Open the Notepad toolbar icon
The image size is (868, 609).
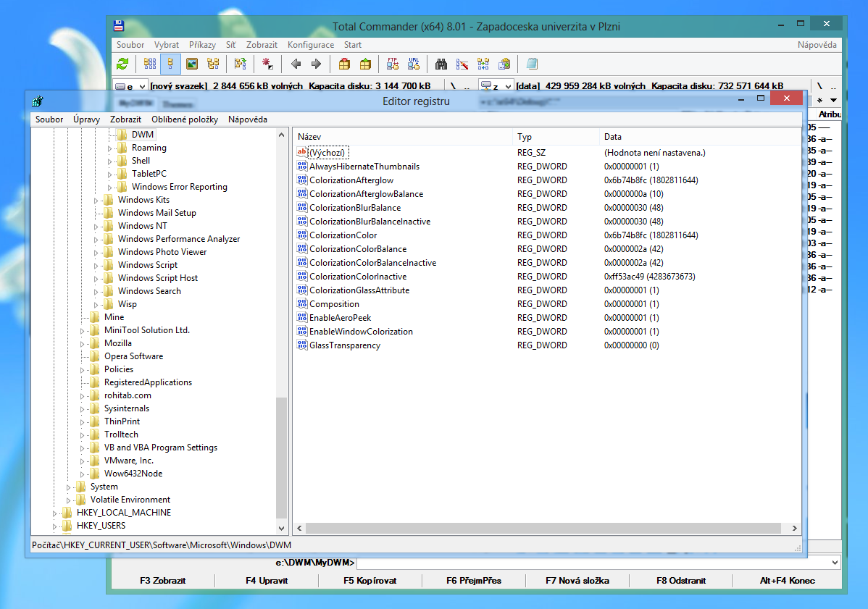tap(532, 64)
